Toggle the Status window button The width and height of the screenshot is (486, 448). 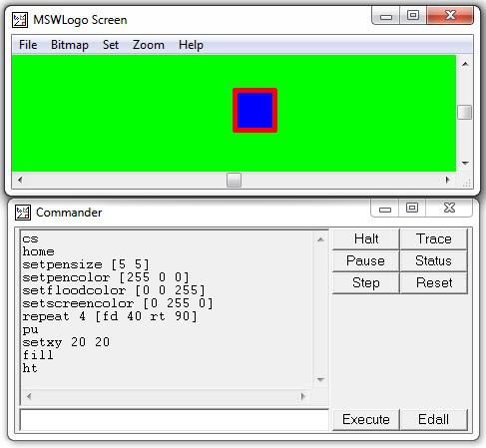pyautogui.click(x=433, y=260)
